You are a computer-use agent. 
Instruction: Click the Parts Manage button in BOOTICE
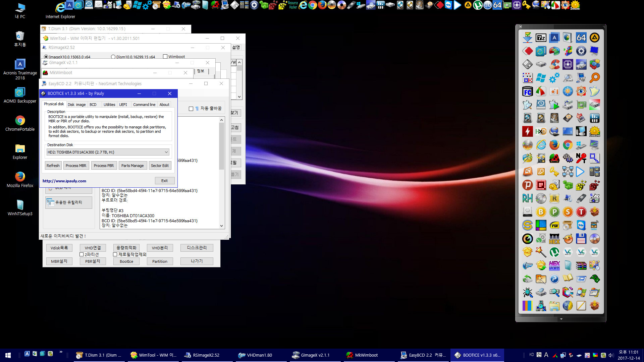click(x=132, y=165)
